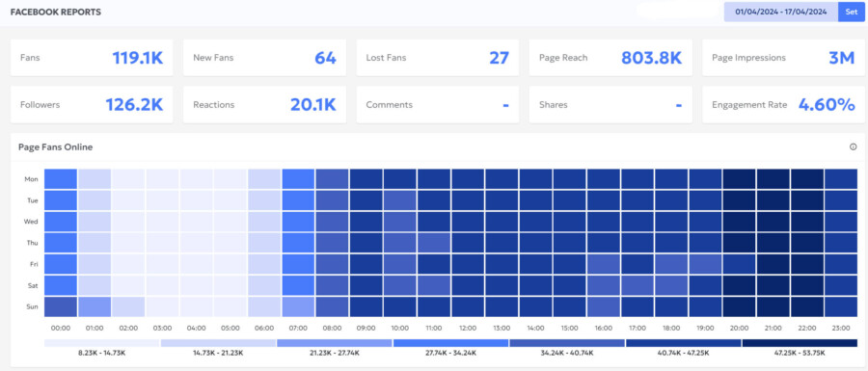Click the Saturday 16:00 heatmap cell

pyautogui.click(x=604, y=285)
